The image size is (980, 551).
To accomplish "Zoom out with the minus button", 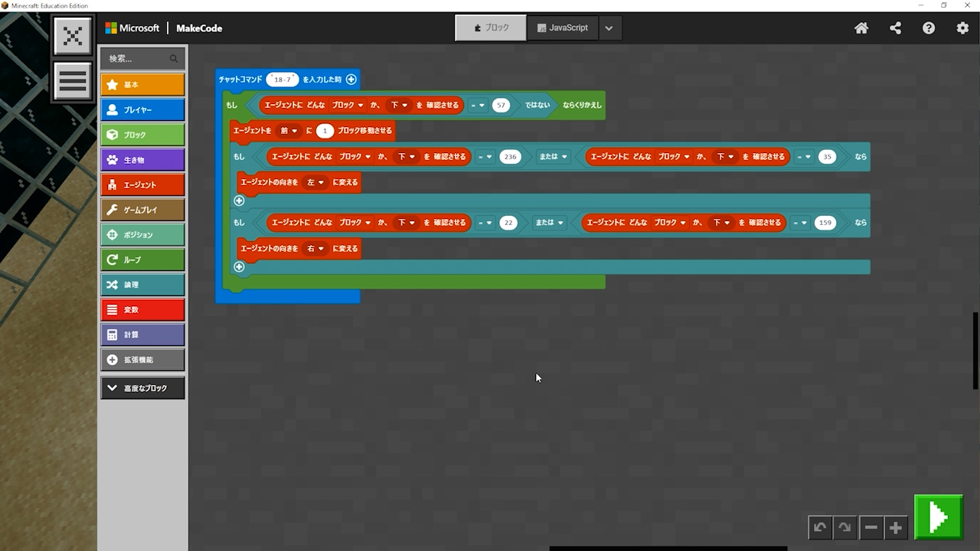I will [x=871, y=527].
